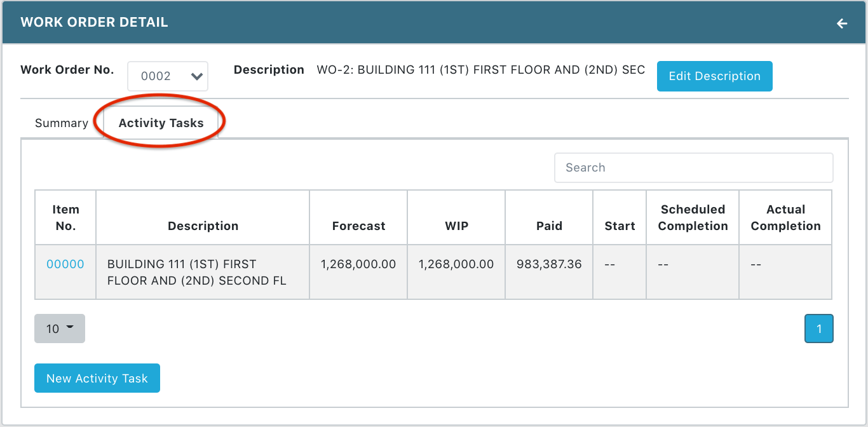Viewport: 868px width, 427px height.
Task: Click the Actual Completion column header
Action: pos(785,217)
